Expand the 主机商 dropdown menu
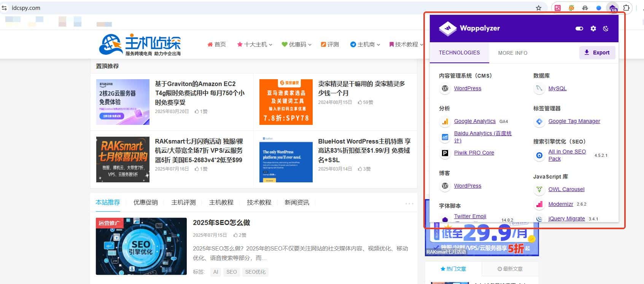Screen dimensions: 644x284 pos(365,45)
